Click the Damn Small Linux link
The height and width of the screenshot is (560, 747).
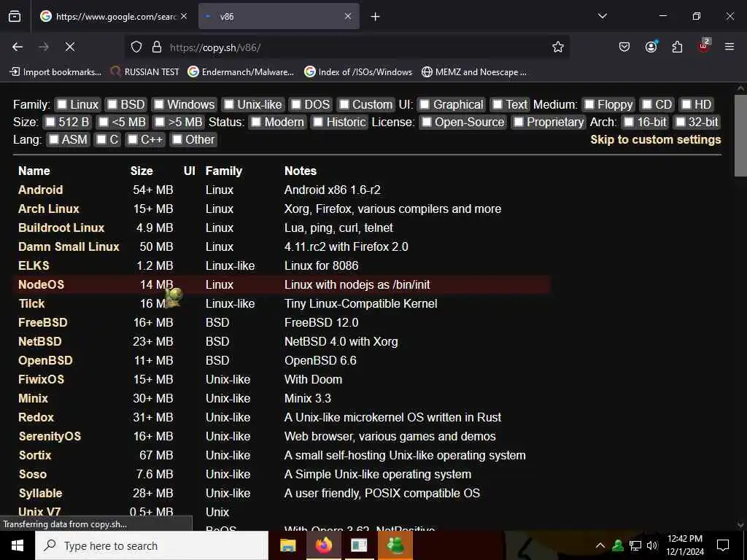[69, 246]
